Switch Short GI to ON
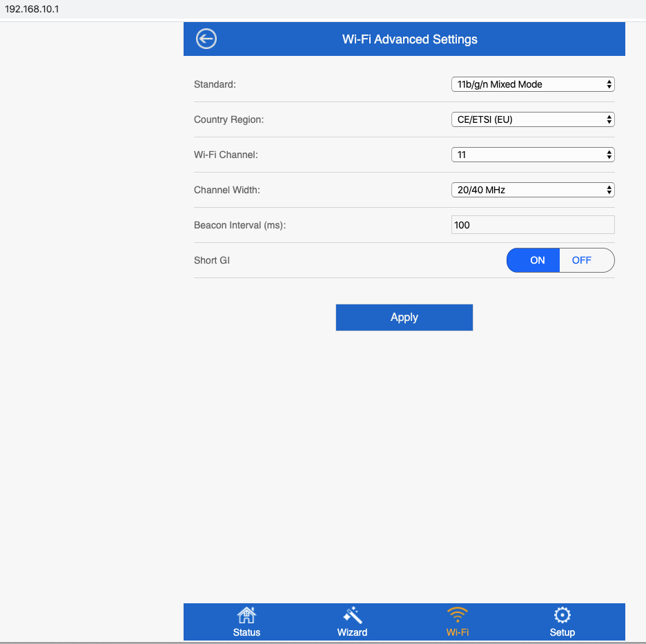This screenshot has width=646, height=644. (533, 260)
